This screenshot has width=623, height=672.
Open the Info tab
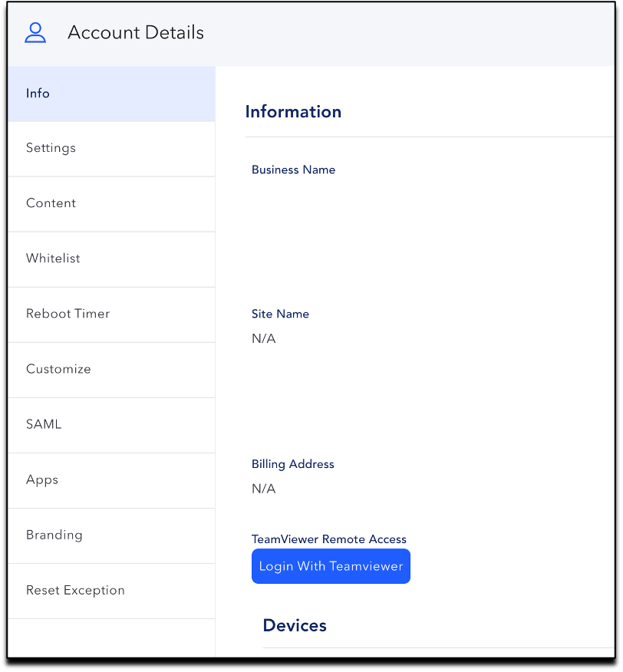pyautogui.click(x=111, y=94)
